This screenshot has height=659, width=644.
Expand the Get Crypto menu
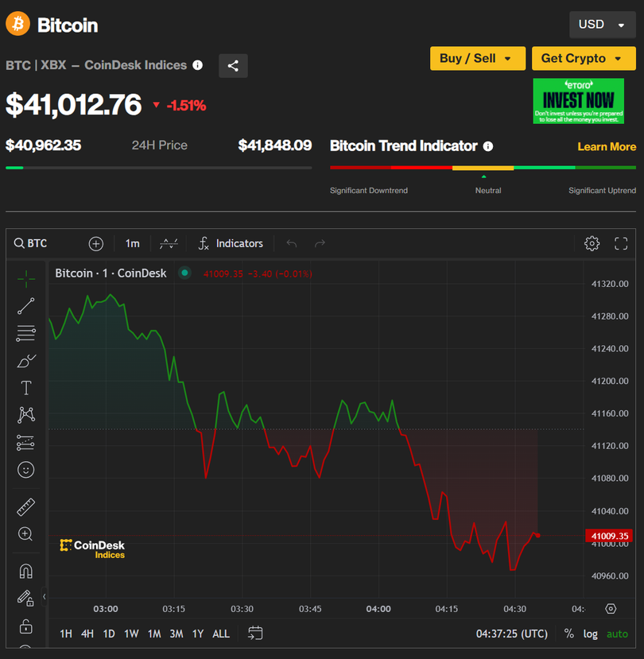click(x=584, y=58)
